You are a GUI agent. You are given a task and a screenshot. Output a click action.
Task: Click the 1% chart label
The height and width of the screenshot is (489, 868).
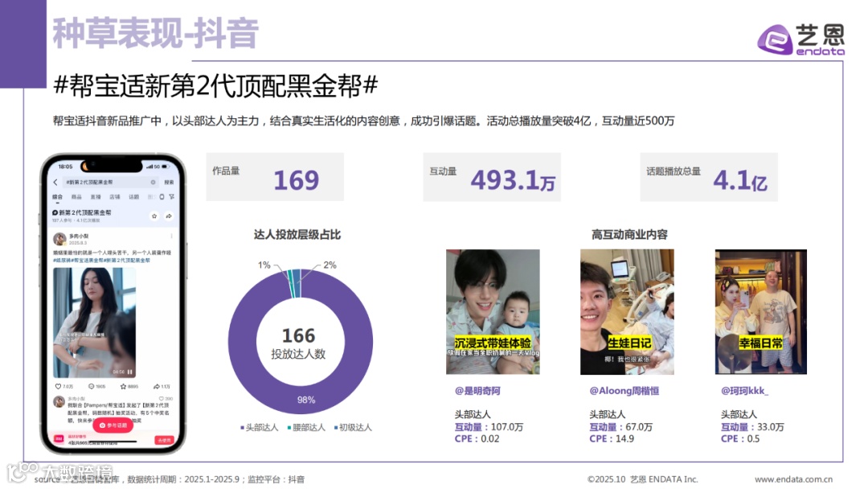point(264,265)
